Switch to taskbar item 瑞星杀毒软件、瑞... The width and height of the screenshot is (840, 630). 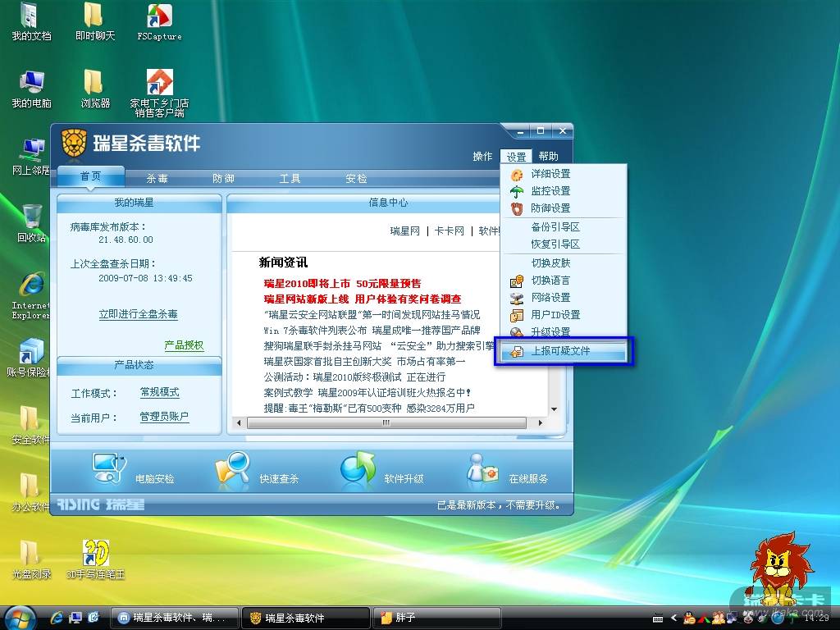[176, 618]
